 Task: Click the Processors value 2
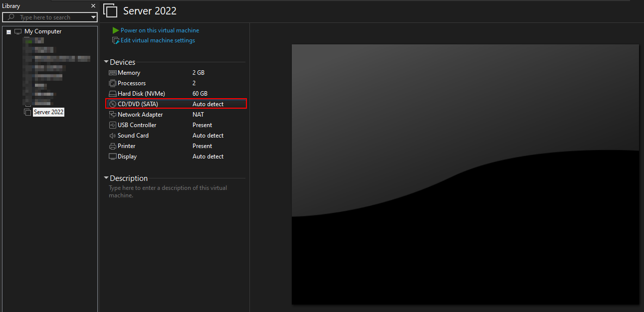click(x=194, y=83)
